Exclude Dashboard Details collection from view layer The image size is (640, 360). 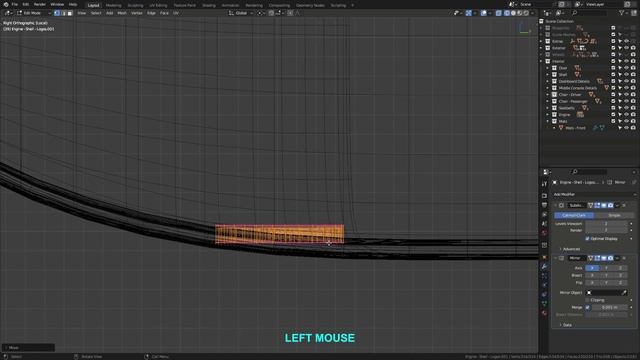pyautogui.click(x=613, y=81)
